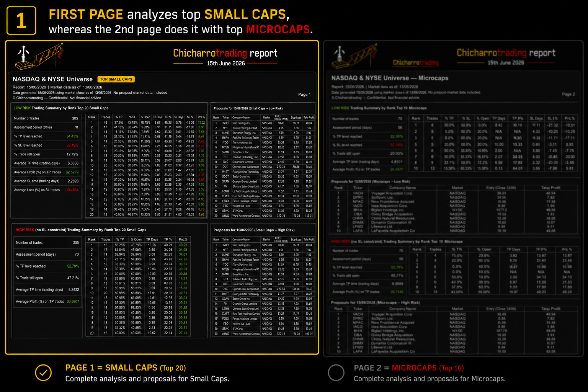588x392 pixels.
Task: Click the green 34.43% TP level value
Action: (72, 136)
